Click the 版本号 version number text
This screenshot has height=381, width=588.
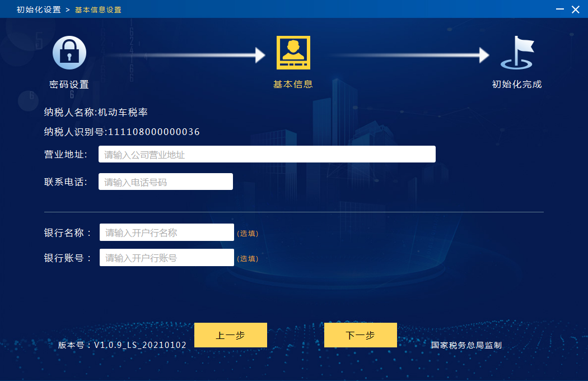122,345
